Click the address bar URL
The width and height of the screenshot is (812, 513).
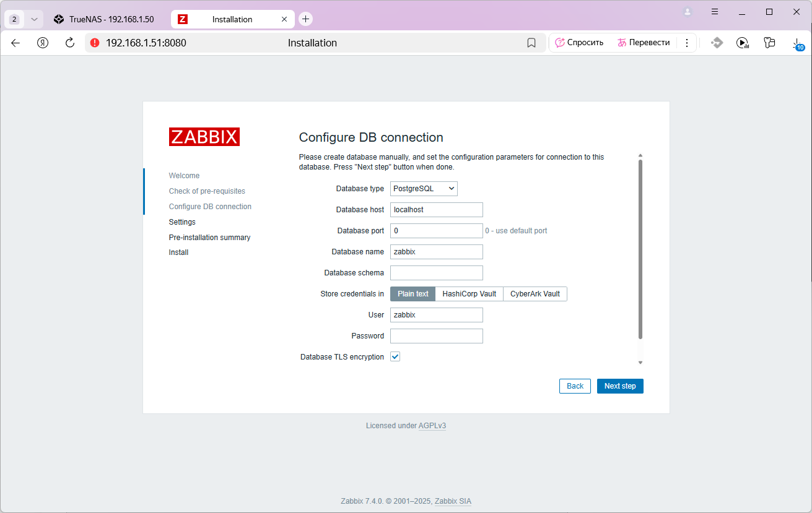click(x=146, y=43)
